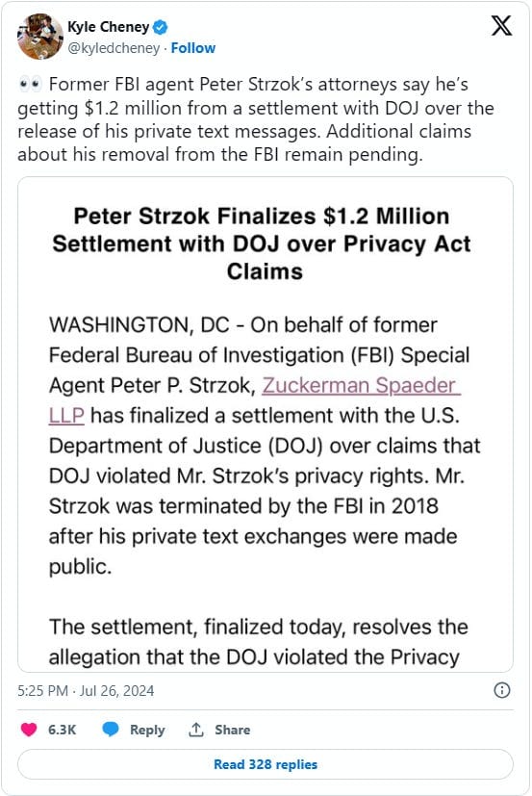Open the press release headline image
532x796 pixels.
(x=266, y=424)
